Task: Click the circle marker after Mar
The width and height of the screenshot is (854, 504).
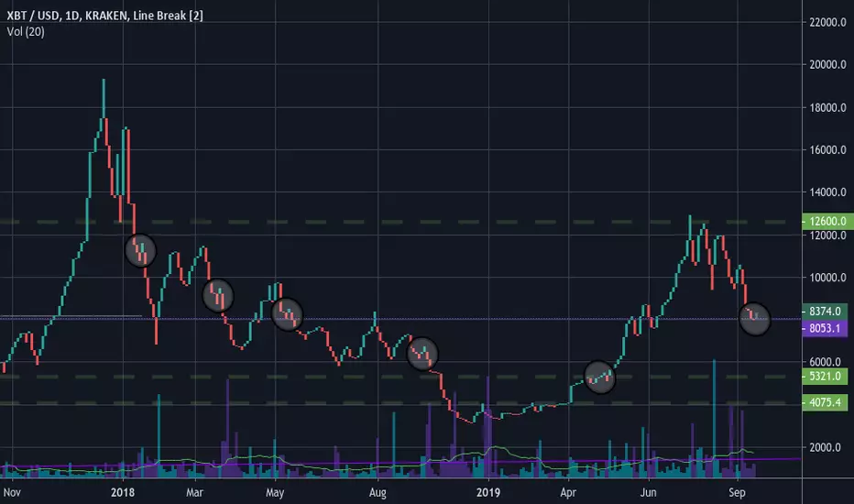Action: (x=218, y=295)
